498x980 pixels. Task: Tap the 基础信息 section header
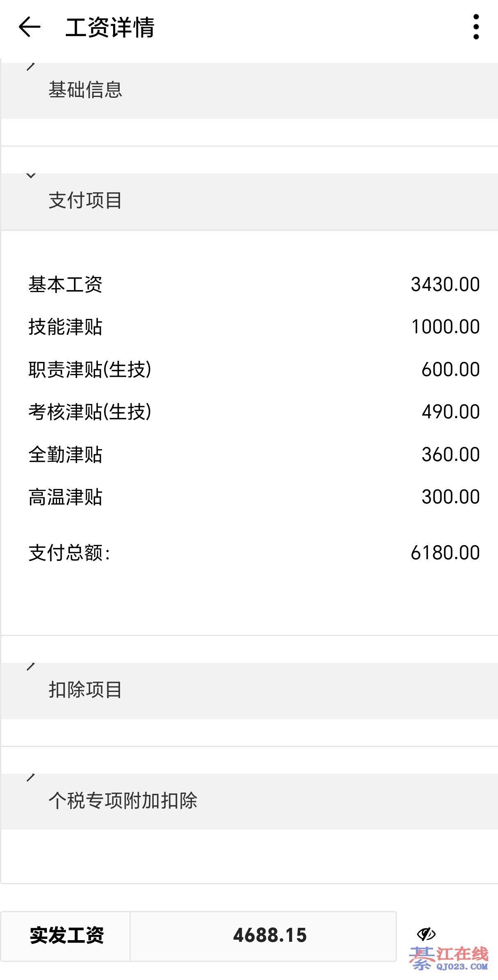click(x=85, y=90)
